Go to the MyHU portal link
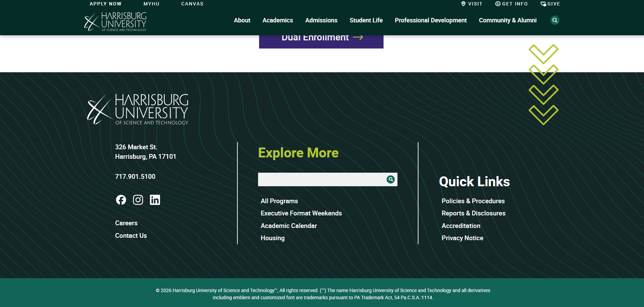 [151, 4]
